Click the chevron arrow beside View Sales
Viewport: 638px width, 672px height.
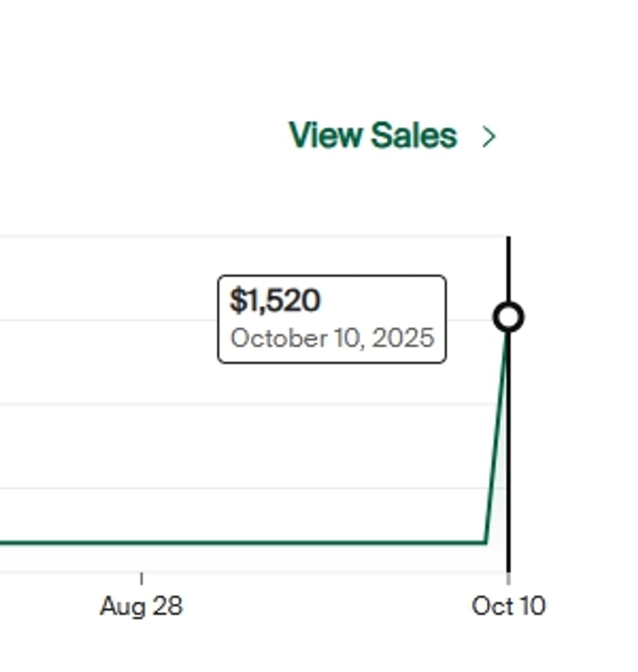(x=489, y=137)
